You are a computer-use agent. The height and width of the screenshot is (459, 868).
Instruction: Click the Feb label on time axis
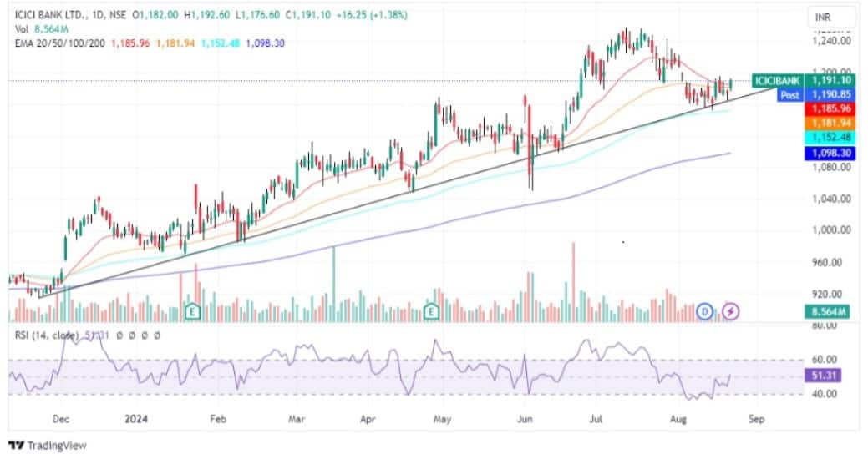218,419
